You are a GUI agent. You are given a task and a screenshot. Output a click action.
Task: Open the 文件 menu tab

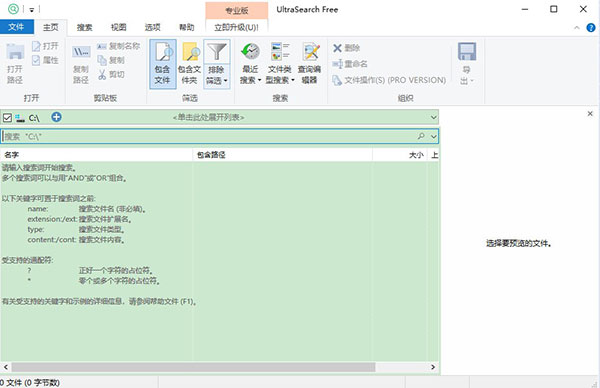(16, 27)
